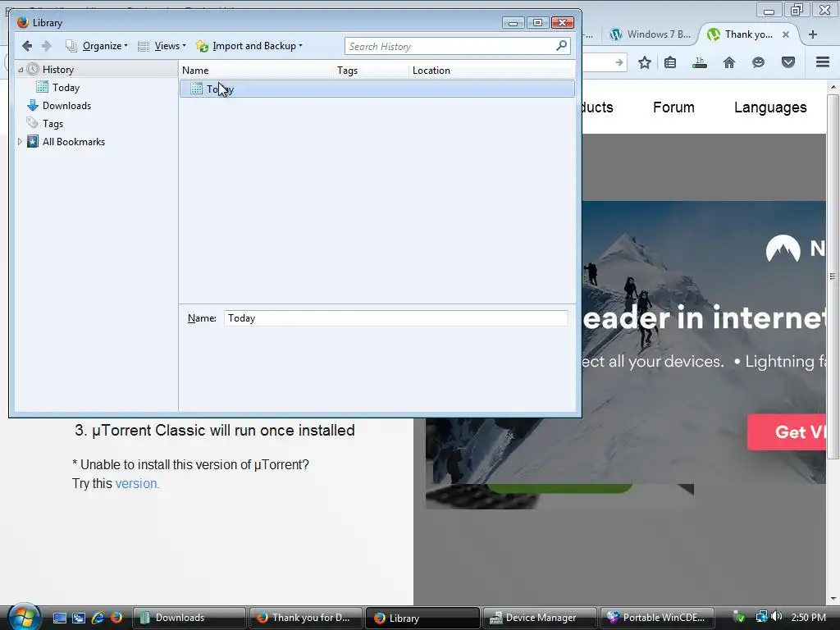This screenshot has width=840, height=630.
Task: Minimize the Library window
Action: [x=513, y=22]
